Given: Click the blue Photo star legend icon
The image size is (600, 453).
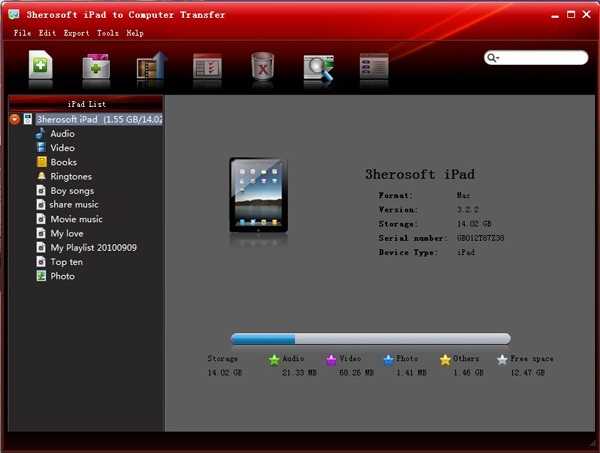Looking at the screenshot, I should [388, 360].
